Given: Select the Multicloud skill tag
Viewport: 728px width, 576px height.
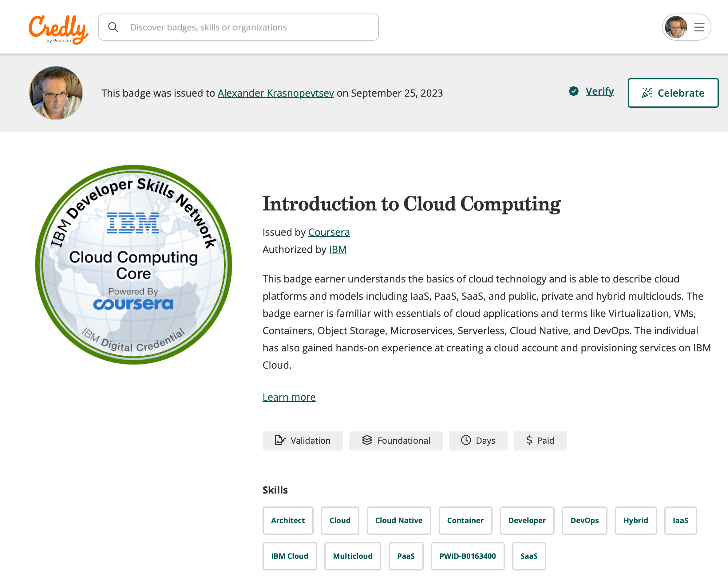Looking at the screenshot, I should 353,556.
